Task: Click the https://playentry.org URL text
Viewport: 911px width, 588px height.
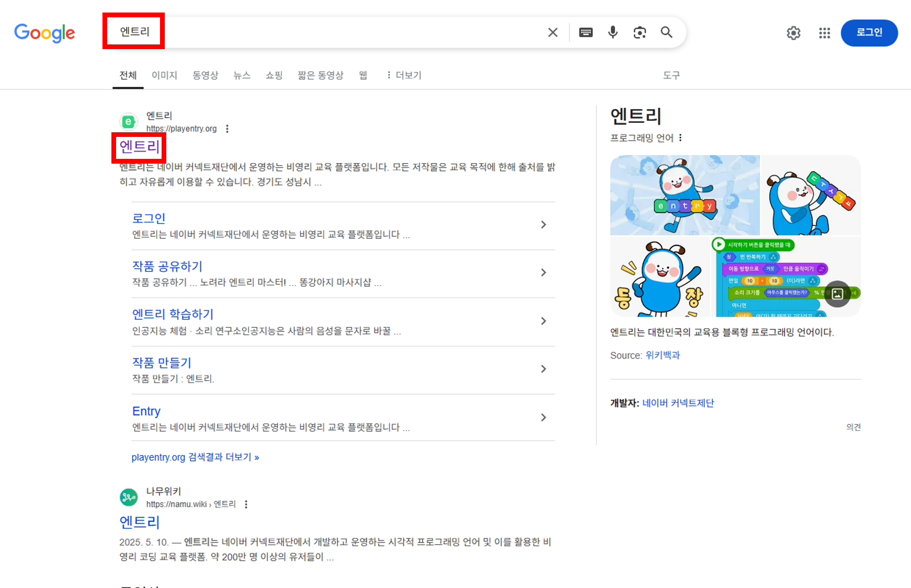Action: (x=181, y=129)
